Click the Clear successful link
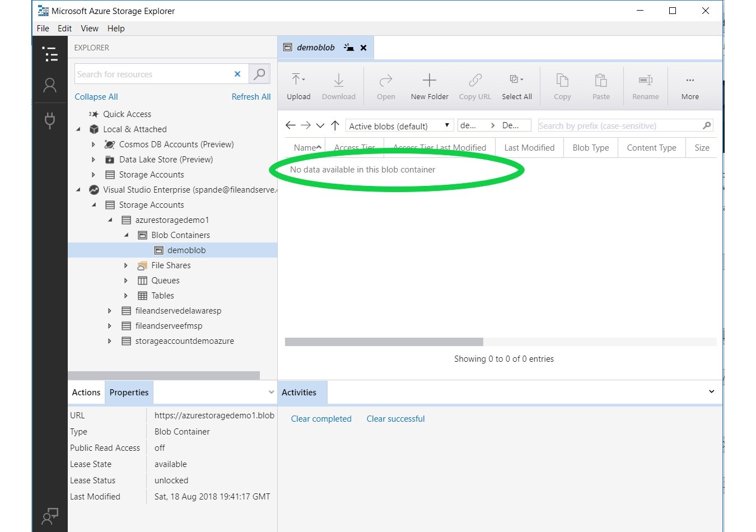Viewport: 756px width, 532px height. 396,419
